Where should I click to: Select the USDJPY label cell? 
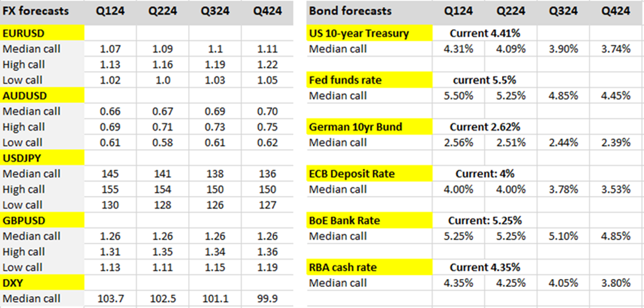pyautogui.click(x=42, y=158)
